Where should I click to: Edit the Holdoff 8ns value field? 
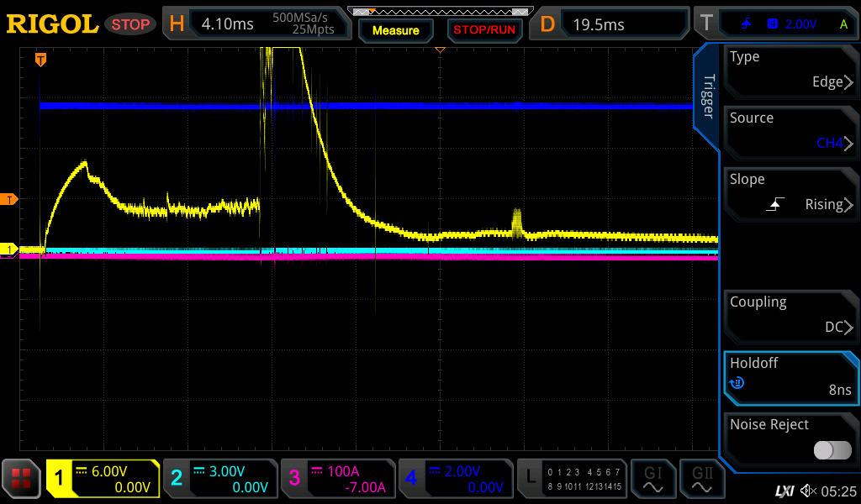click(790, 376)
